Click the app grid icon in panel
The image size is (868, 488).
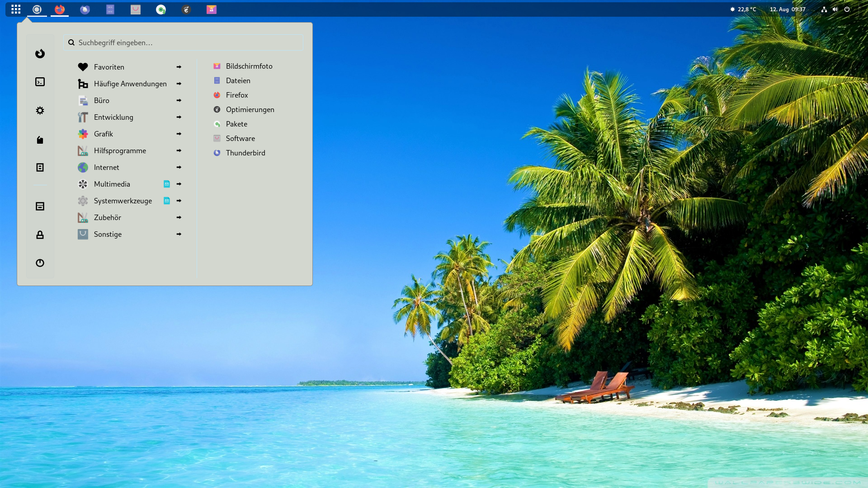click(16, 9)
